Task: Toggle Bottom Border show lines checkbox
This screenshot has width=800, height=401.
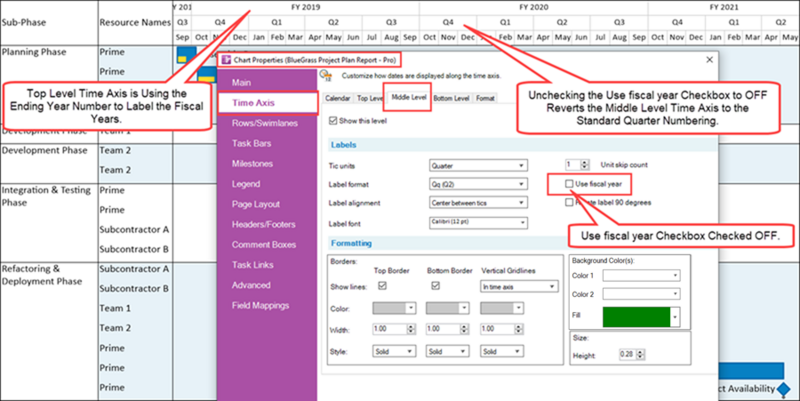Action: [x=435, y=286]
